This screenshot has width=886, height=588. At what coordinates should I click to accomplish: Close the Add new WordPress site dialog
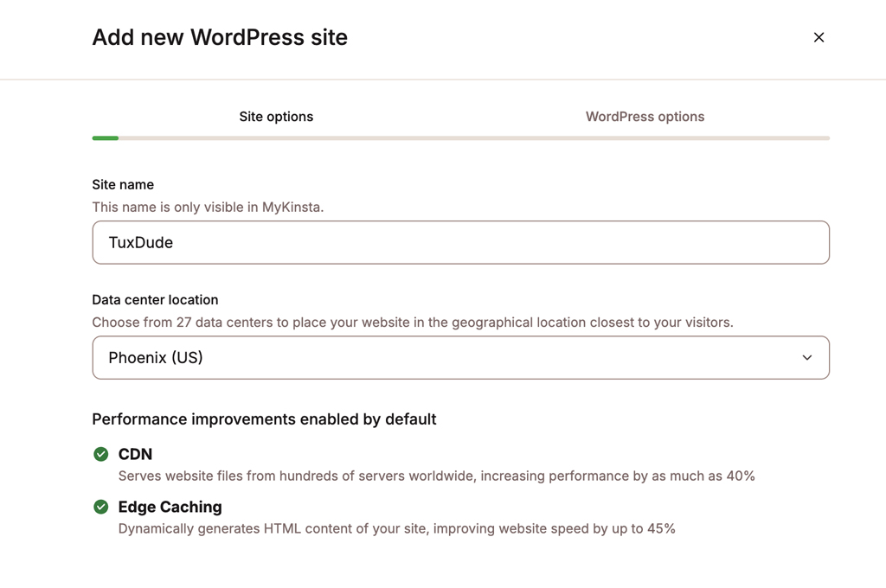[x=819, y=37]
